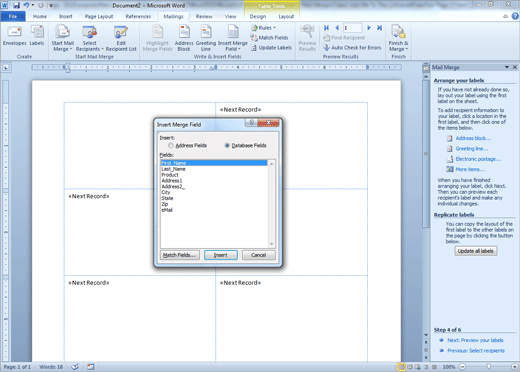Click the zoom slider handle
Image resolution: width=520 pixels, height=372 pixels.
(x=489, y=367)
